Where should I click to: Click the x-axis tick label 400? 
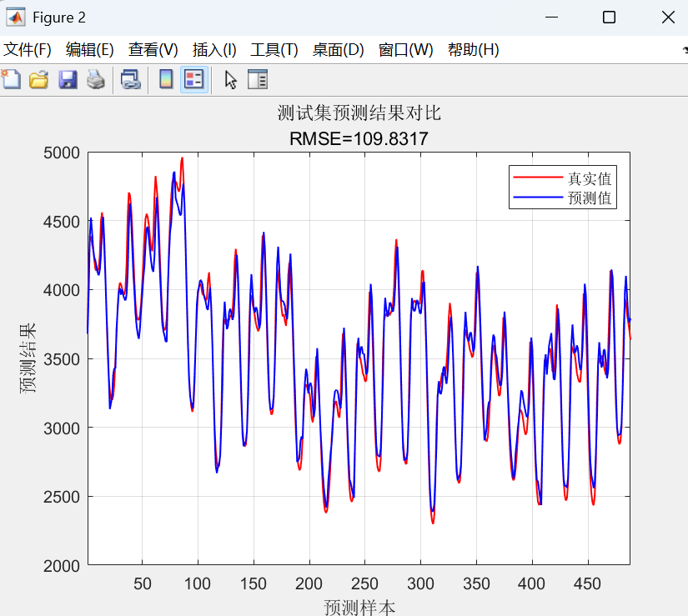532,583
